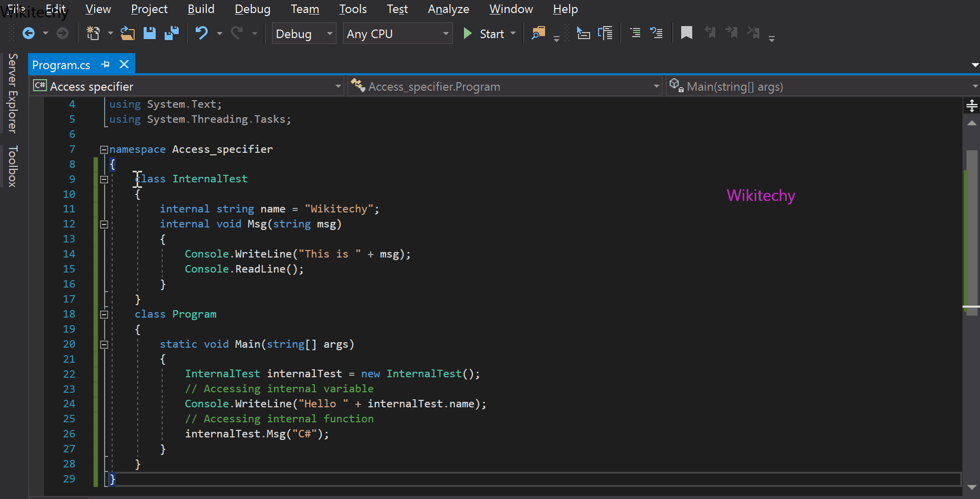
Task: Open Find in Files search icon
Action: (538, 33)
